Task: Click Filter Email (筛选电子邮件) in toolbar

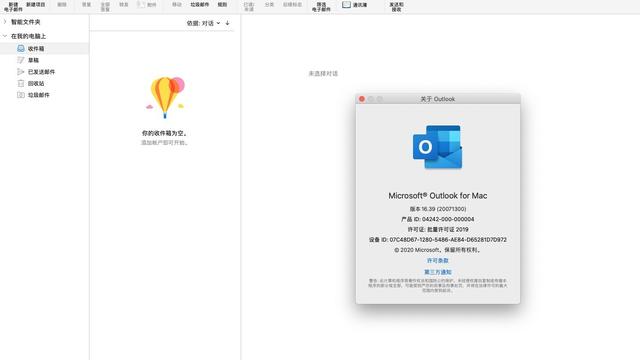Action: point(321,7)
